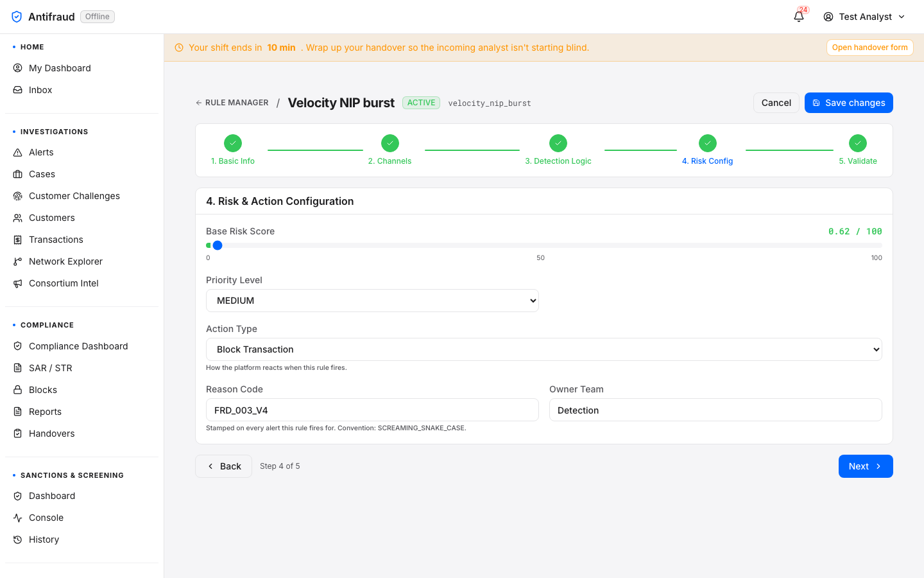Viewport: 924px width, 578px height.
Task: Go to step 1 Basic Info
Action: (x=233, y=150)
